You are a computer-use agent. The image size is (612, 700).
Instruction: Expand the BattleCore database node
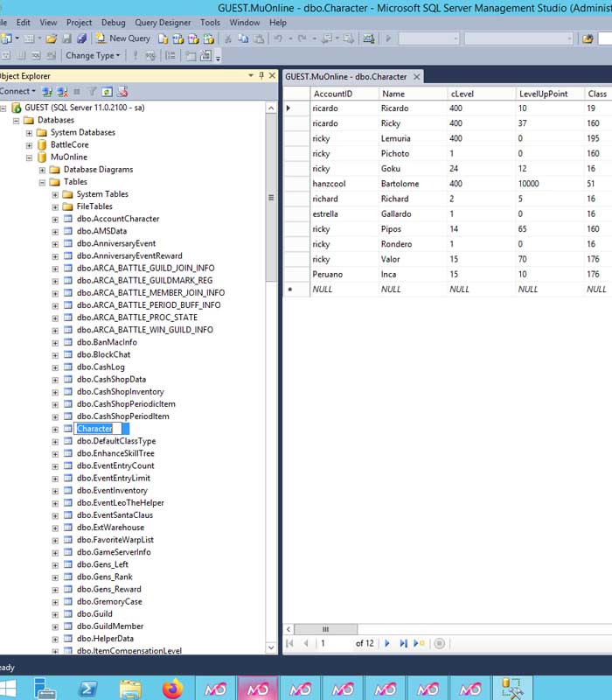tap(29, 145)
